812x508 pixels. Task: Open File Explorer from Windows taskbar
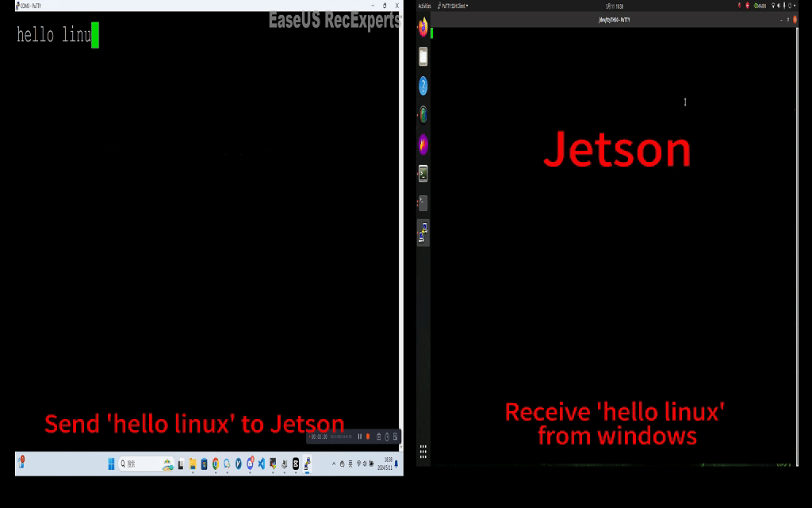coord(193,464)
